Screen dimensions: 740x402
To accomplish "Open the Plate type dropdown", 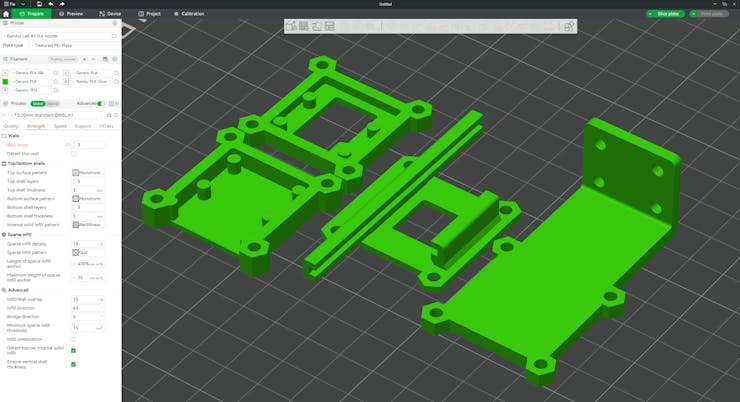I will tap(75, 45).
